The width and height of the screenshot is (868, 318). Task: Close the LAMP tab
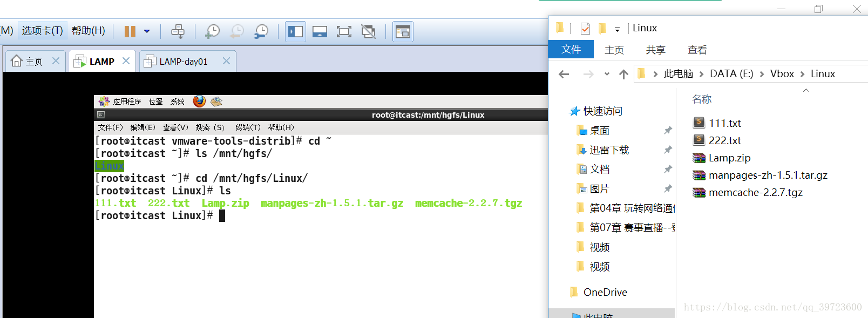[x=126, y=61]
